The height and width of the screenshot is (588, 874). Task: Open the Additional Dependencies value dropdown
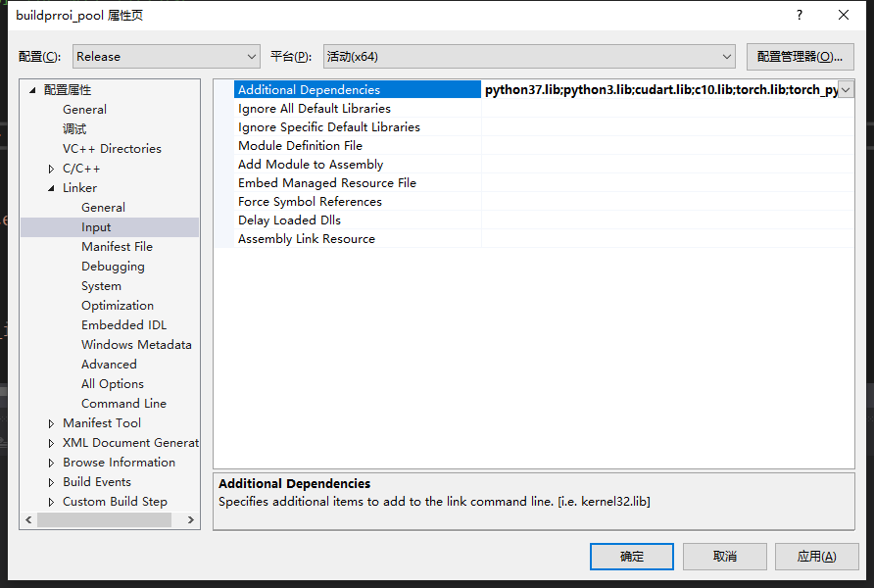[x=844, y=89]
